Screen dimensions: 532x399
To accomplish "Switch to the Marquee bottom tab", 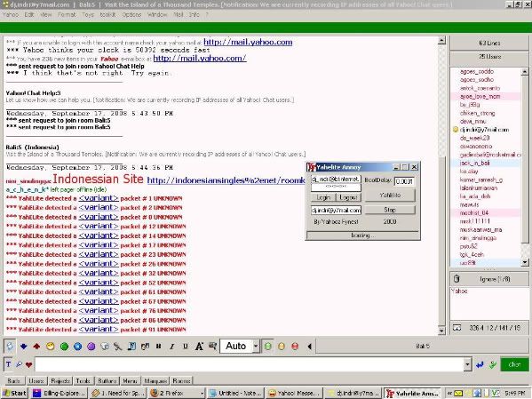I will pos(155,381).
